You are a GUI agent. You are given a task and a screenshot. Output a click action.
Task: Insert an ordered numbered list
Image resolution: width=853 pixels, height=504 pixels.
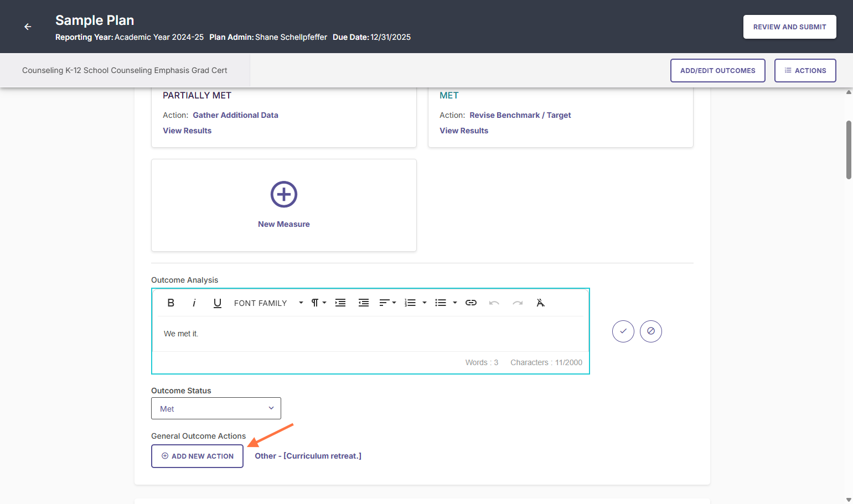(x=410, y=303)
